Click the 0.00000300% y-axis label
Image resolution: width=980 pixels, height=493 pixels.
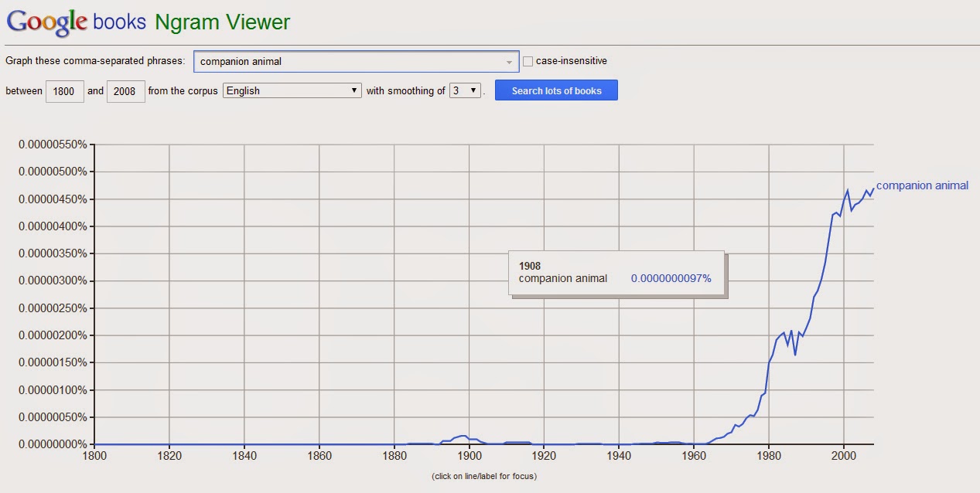tap(53, 280)
